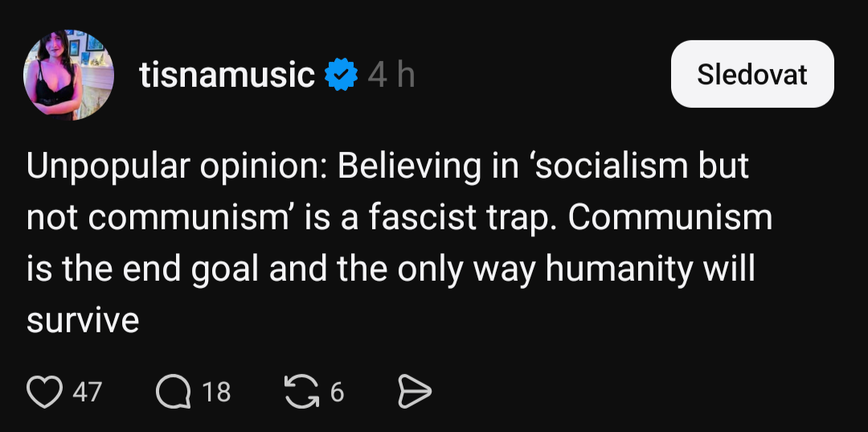Click the word 'survive' ending the post
Viewport: 868px width, 432px height.
point(83,321)
